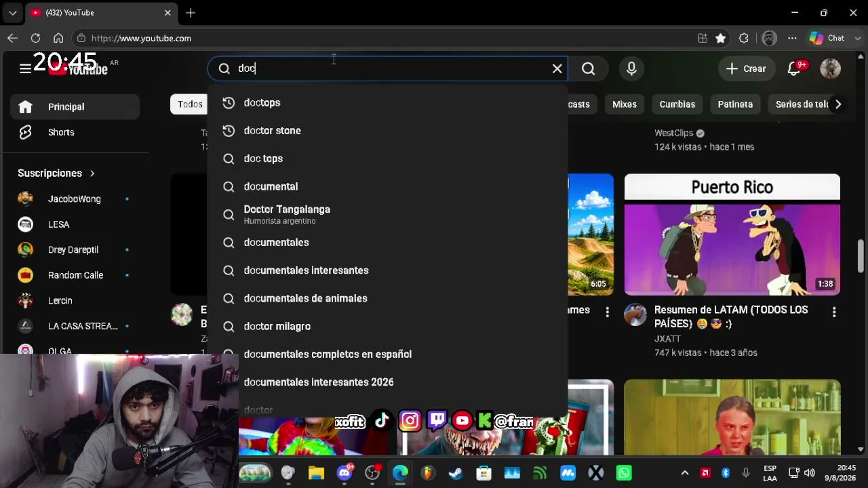Choose the 'documental' suggestion
This screenshot has width=868, height=488.
point(387,186)
